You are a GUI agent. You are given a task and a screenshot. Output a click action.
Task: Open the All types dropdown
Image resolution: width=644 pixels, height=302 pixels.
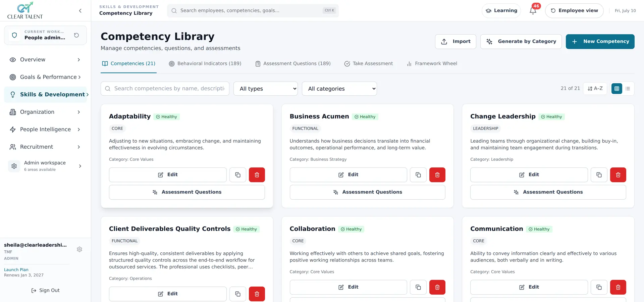click(266, 89)
